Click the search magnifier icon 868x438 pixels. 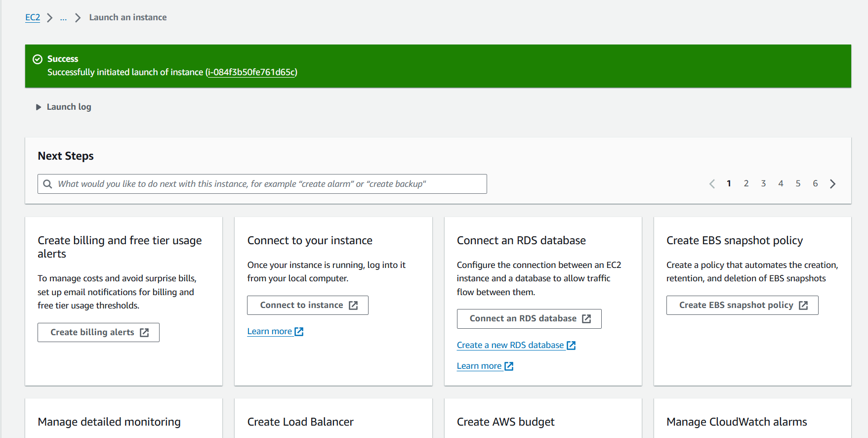click(47, 184)
